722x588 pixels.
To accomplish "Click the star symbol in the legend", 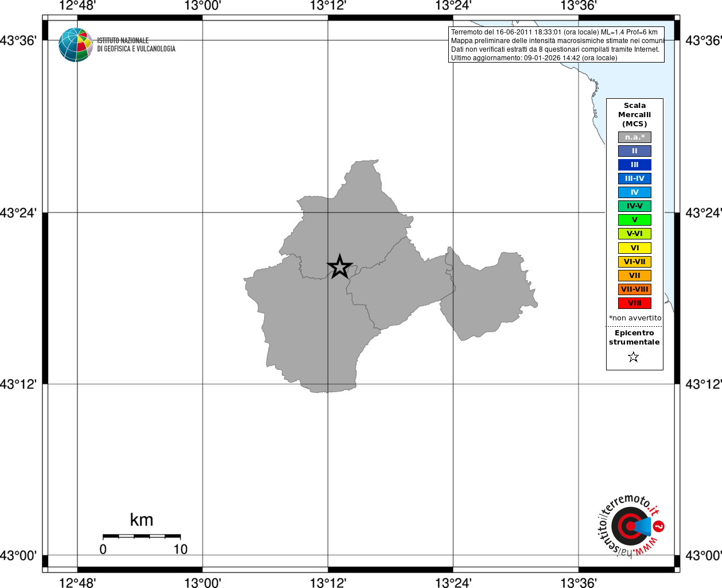I will click(634, 357).
